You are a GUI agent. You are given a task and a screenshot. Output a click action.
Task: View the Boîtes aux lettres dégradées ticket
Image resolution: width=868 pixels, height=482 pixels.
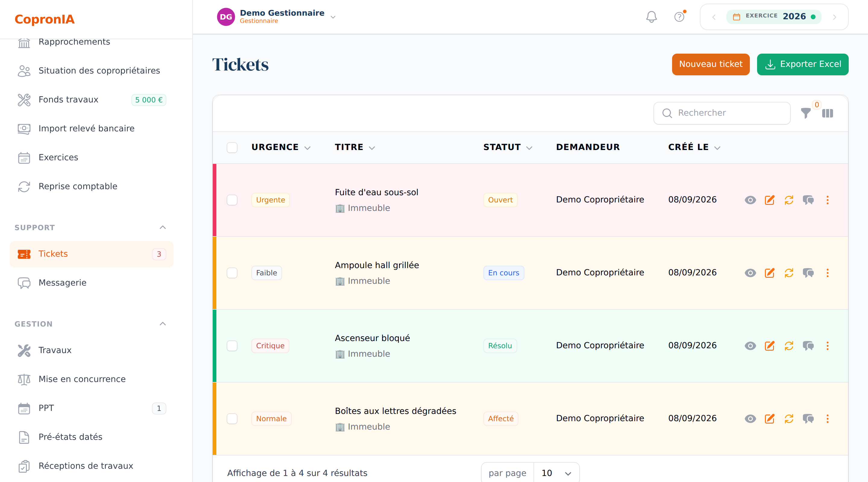[x=750, y=419]
